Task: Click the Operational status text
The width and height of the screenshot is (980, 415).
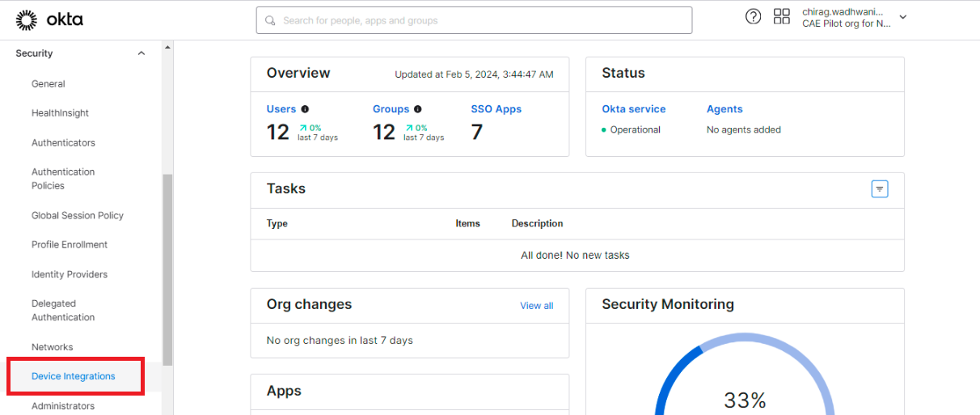Action: [636, 129]
